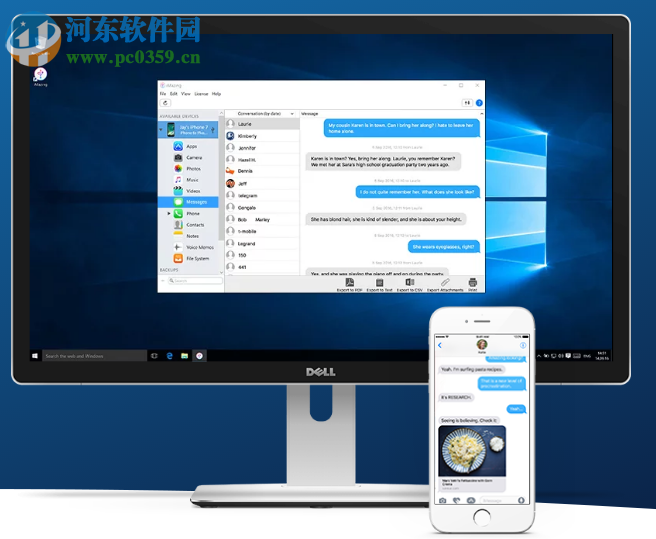This screenshot has height=539, width=656.
Task: Click the Export to PDF icon
Action: (x=349, y=282)
